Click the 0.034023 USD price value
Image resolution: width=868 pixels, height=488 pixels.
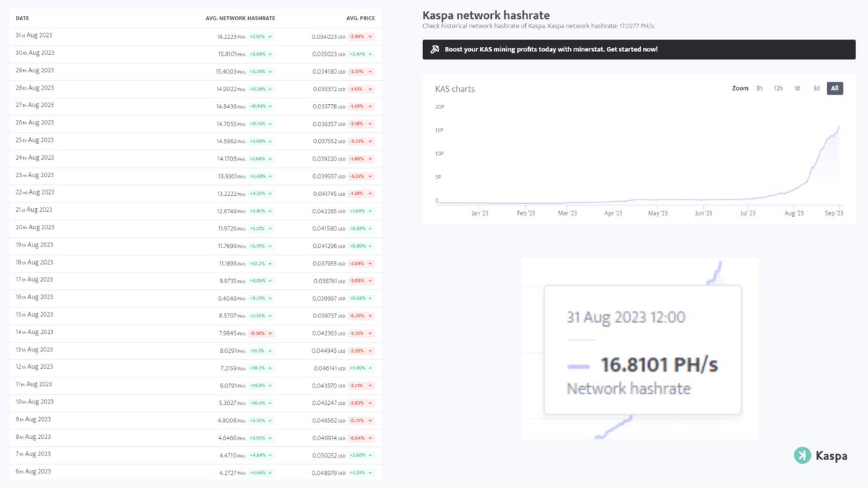pyautogui.click(x=329, y=35)
